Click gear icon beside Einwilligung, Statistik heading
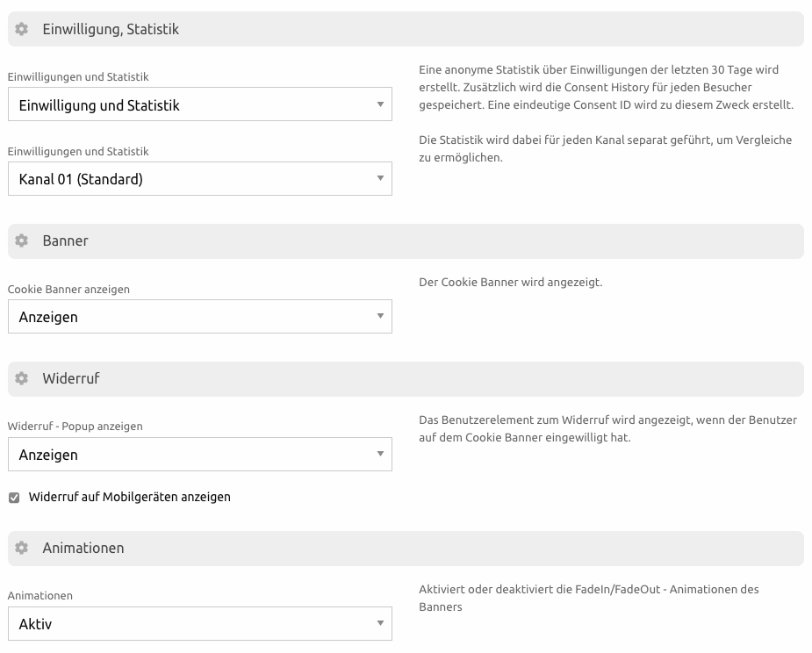Viewport: 812px width, 653px height. 21,29
